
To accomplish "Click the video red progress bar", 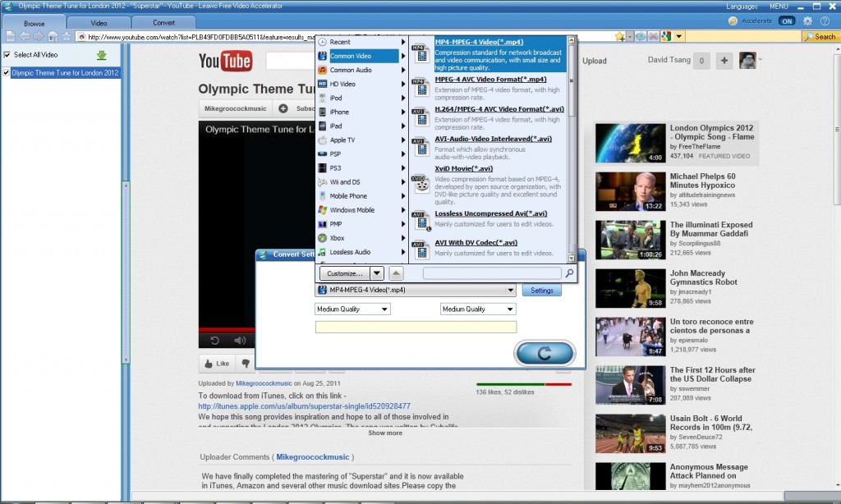I will click(227, 330).
